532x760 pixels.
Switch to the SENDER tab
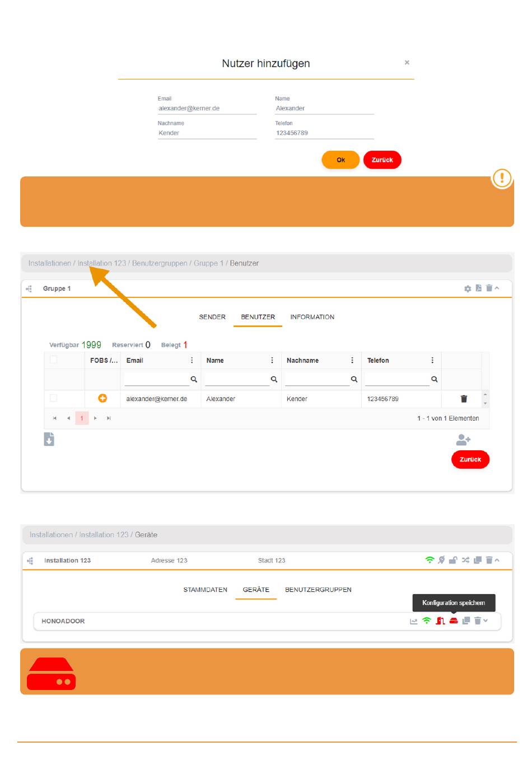[212, 317]
